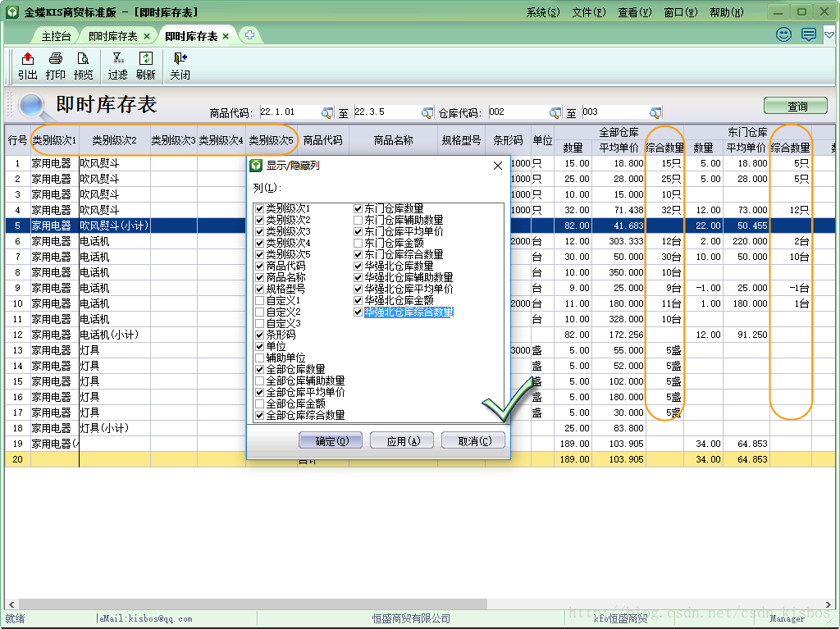The height and width of the screenshot is (629, 840).
Task: Open lookup for 仓库代码 end field
Action: click(x=655, y=112)
